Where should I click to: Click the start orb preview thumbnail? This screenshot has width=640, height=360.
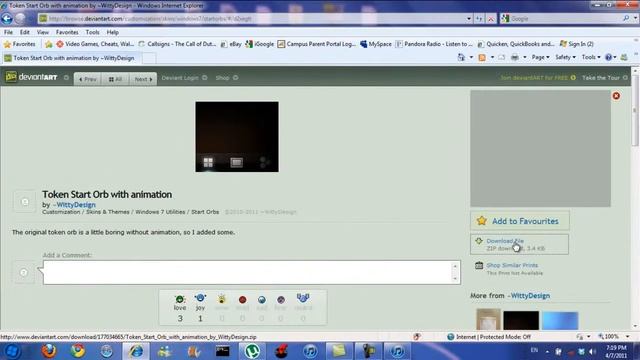pos(237,137)
